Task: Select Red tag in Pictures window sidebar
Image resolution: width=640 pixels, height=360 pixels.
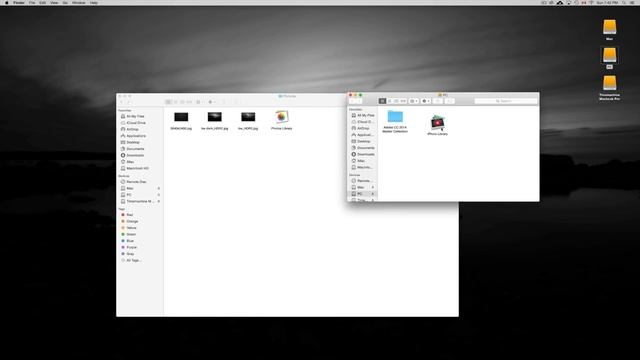Action: (x=127, y=215)
